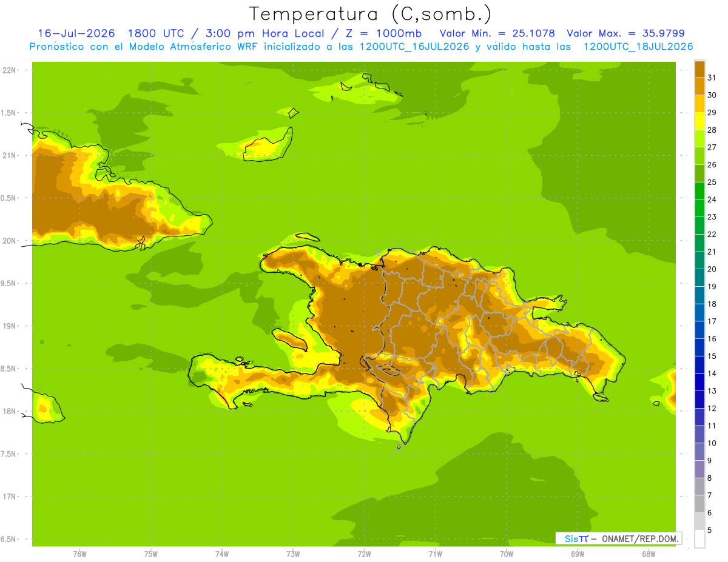Pick the yellow swatch between 28 and 29

tap(699, 121)
